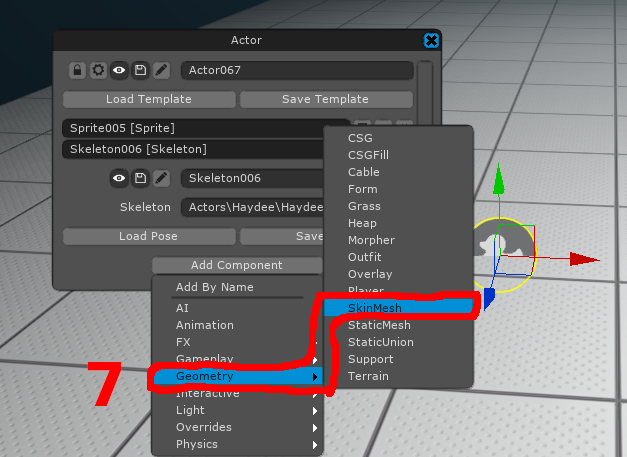Select StaticUnion component option
Viewport: 627px width, 457px height.
398,342
